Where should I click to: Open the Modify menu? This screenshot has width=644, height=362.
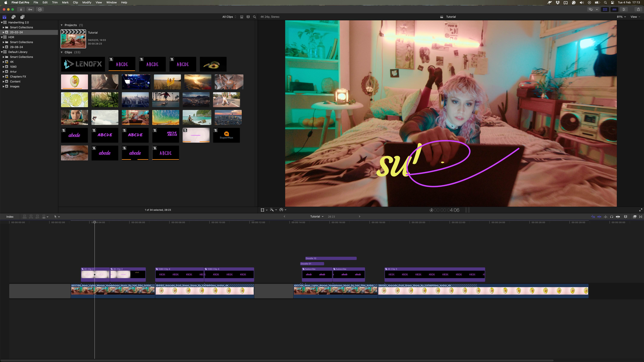[87, 2]
